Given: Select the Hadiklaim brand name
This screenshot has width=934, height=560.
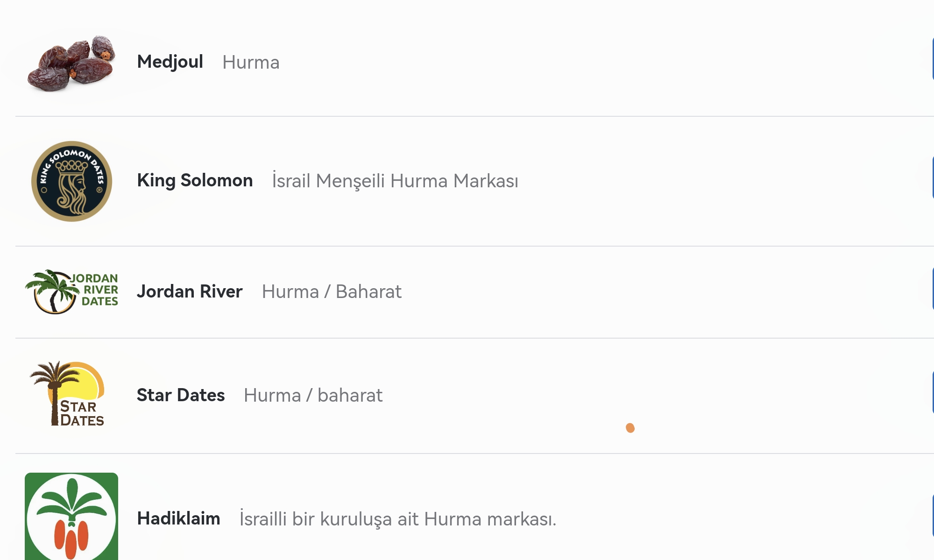Looking at the screenshot, I should point(178,518).
